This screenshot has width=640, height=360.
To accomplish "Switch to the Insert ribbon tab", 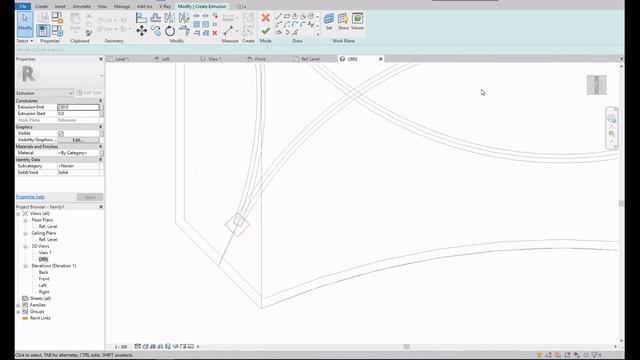I will point(60,7).
